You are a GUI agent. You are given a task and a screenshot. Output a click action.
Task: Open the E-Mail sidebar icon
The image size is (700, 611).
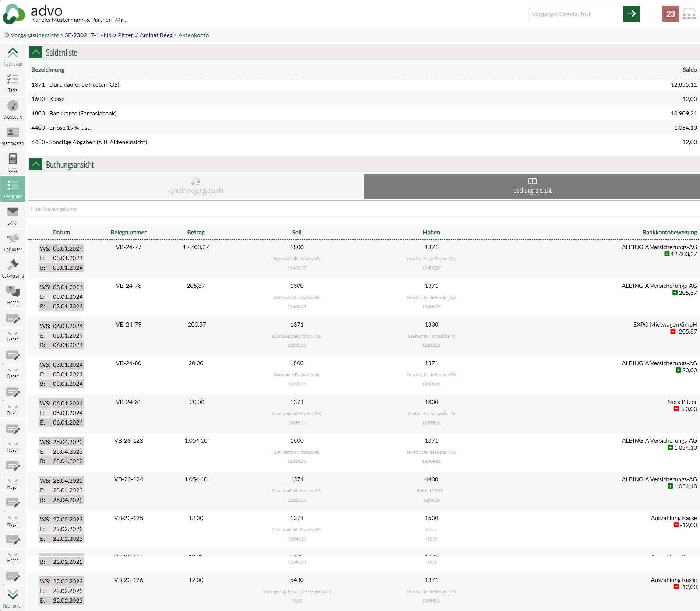(13, 216)
